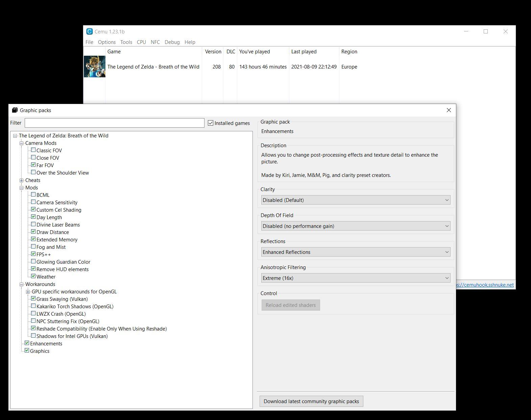Check the Divine Laser Beams checkbox
Image resolution: width=531 pixels, height=420 pixels.
[33, 224]
